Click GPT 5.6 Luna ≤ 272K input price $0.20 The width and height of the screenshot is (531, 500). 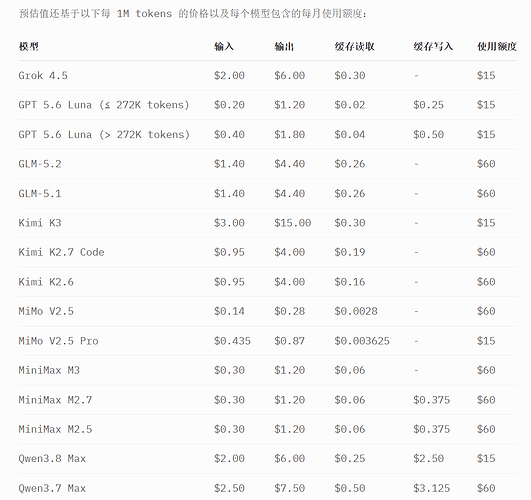[x=229, y=105]
